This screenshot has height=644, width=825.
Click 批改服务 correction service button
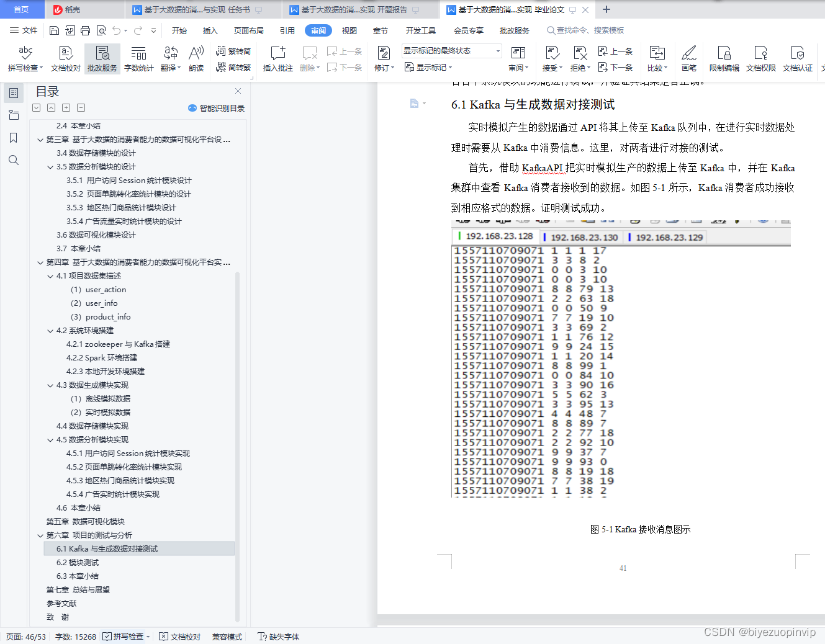tap(102, 59)
